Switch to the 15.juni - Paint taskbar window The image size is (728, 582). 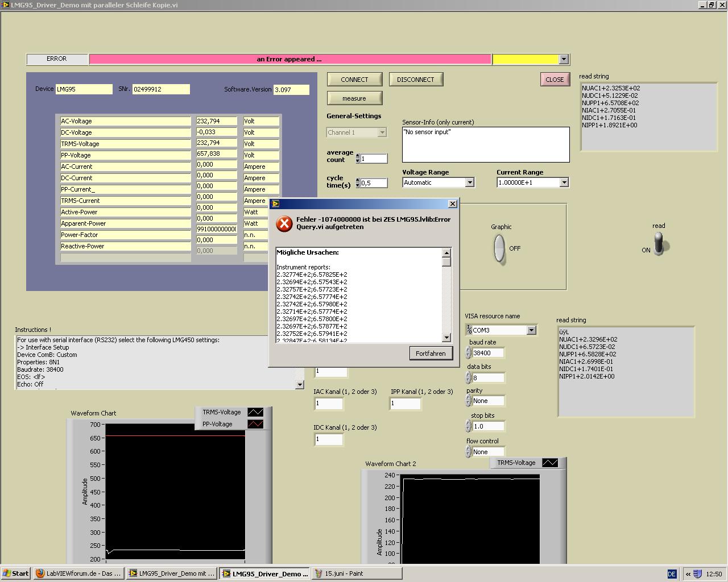pos(357,573)
